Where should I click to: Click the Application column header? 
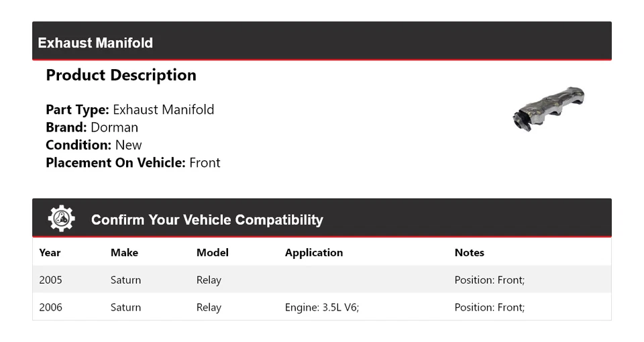(x=313, y=253)
